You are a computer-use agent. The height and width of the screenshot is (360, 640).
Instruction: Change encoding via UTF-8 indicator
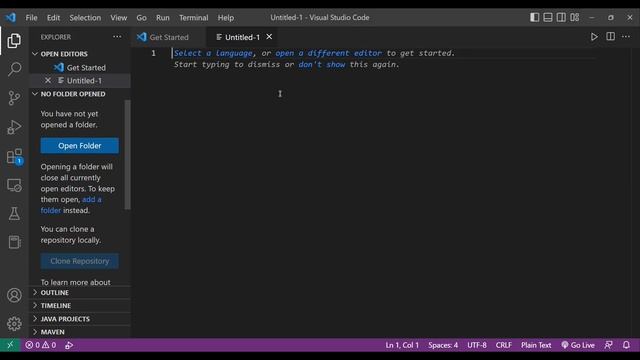(x=477, y=345)
